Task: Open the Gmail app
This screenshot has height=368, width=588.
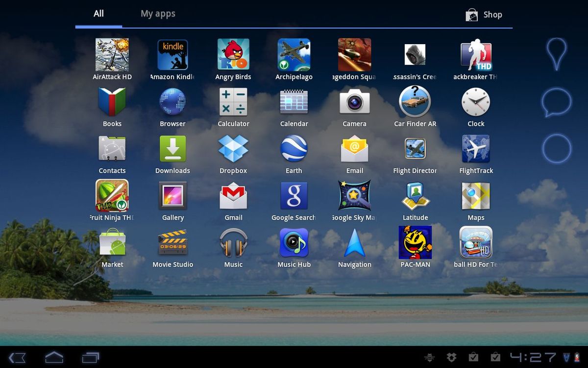Action: [x=233, y=196]
